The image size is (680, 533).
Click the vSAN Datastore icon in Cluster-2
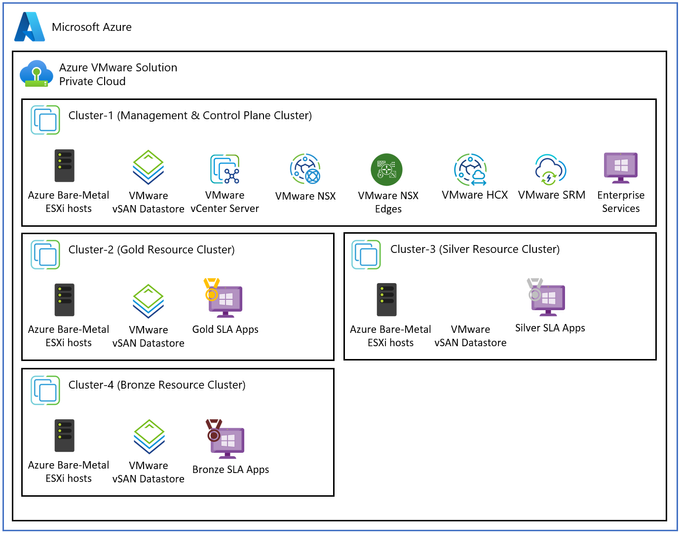(x=148, y=301)
